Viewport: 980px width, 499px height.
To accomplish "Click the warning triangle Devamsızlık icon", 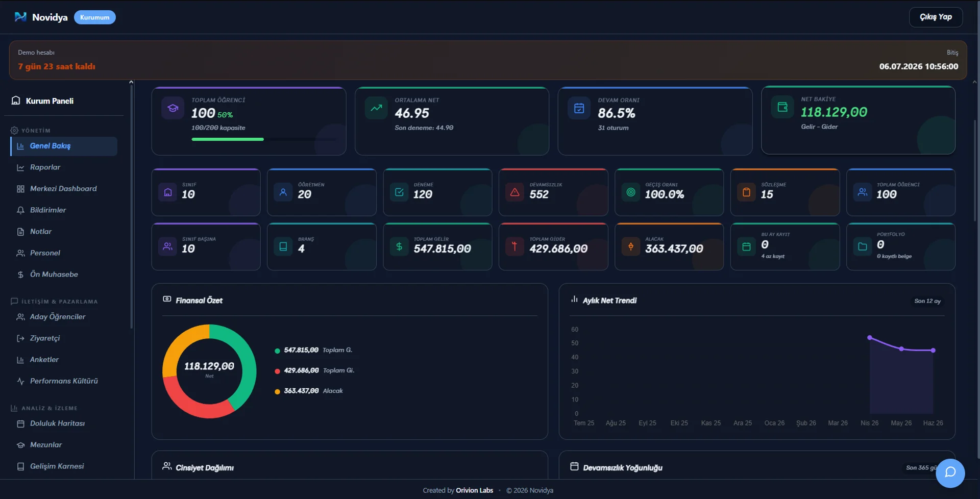I will (514, 192).
